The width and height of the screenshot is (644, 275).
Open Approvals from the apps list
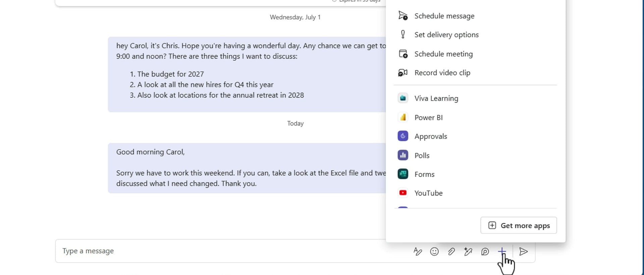(475, 136)
